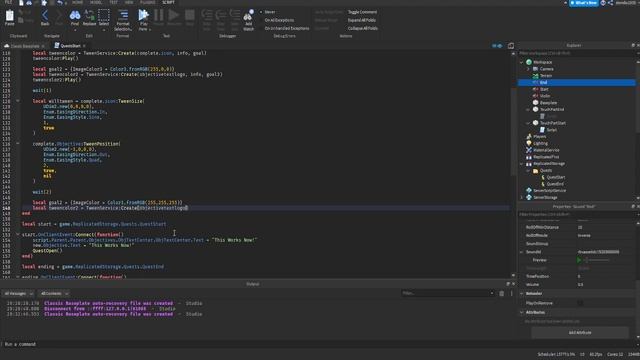
Task: Play the sound preview in Properties
Action: (579, 260)
